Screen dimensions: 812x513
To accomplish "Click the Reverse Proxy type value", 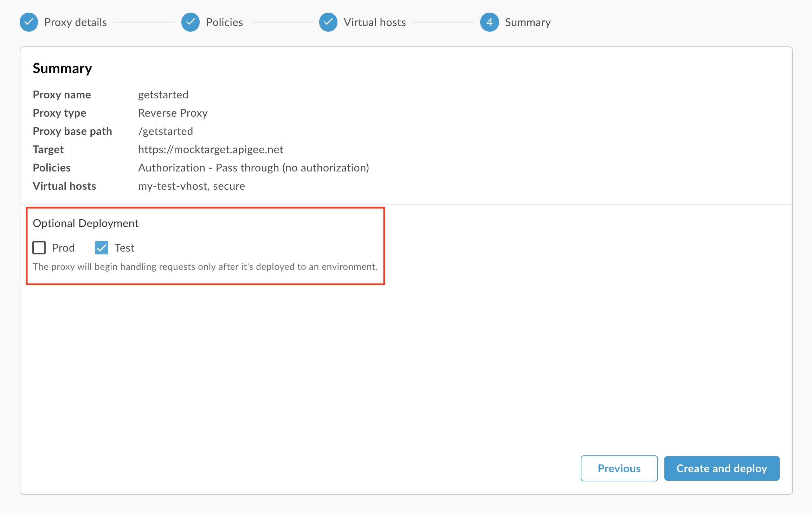I will [173, 113].
